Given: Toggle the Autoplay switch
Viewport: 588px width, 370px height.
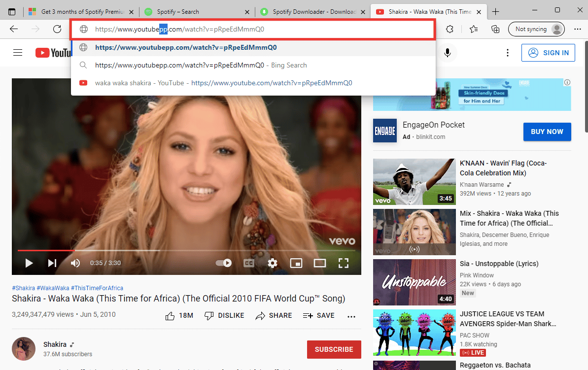Looking at the screenshot, I should [x=223, y=263].
